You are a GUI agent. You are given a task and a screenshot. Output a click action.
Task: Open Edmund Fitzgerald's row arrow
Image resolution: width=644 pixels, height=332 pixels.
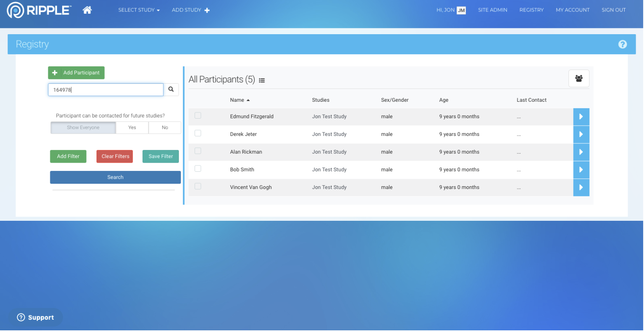(x=581, y=117)
